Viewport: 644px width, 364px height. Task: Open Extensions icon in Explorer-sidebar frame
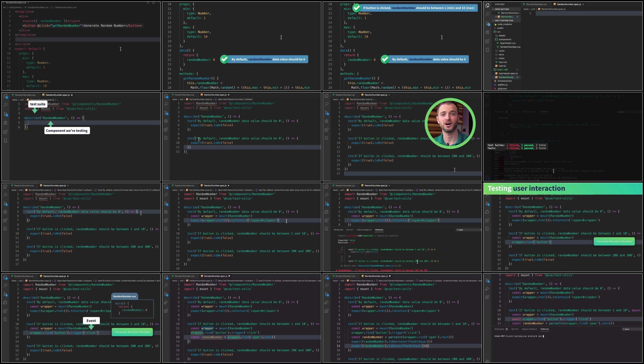[487, 41]
